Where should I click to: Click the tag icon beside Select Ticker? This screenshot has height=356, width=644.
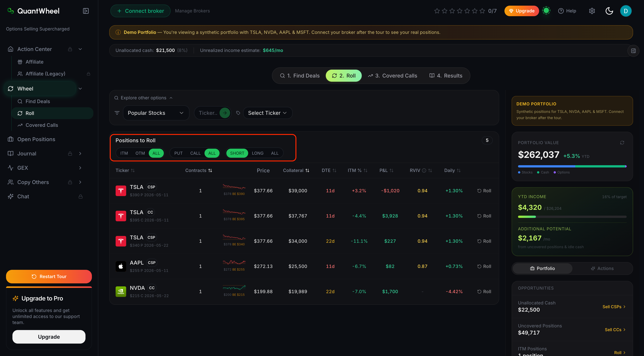tap(238, 113)
